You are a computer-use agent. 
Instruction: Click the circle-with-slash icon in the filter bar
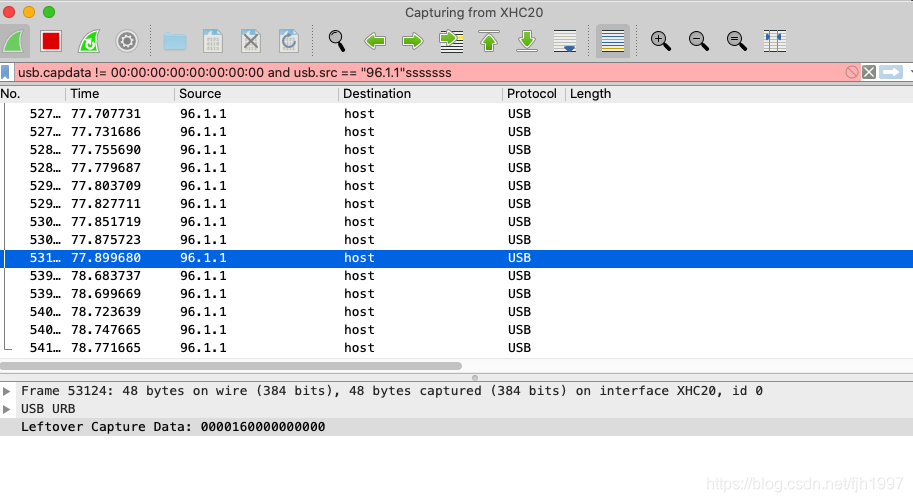[x=852, y=72]
